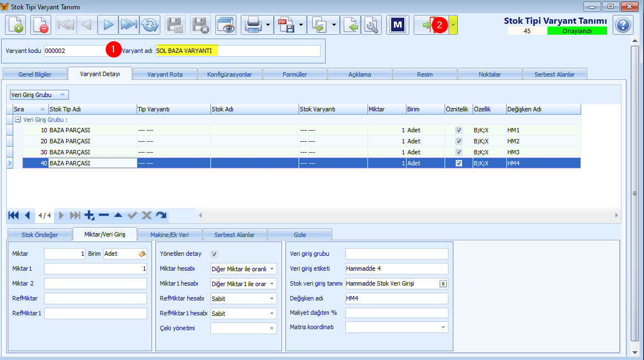Go to the previous record in the top toolbar

[x=86, y=25]
